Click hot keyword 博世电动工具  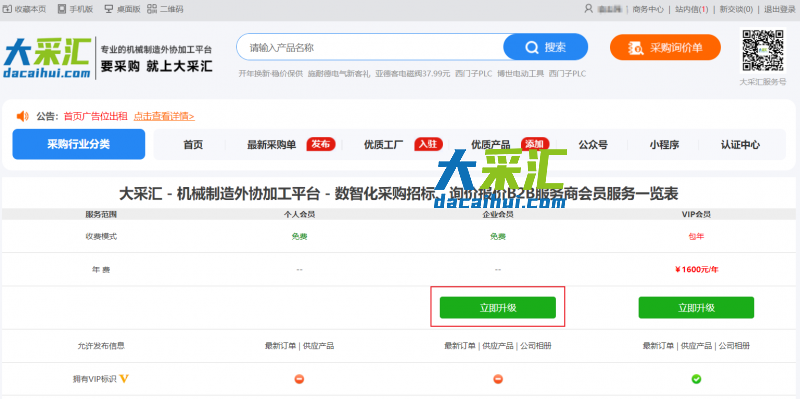point(520,74)
